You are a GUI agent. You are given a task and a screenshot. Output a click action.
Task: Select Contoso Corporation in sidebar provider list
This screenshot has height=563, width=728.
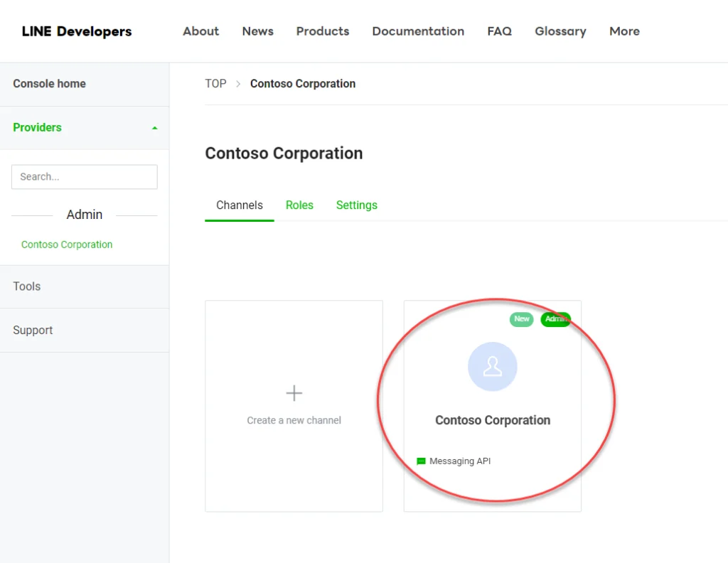[67, 245]
